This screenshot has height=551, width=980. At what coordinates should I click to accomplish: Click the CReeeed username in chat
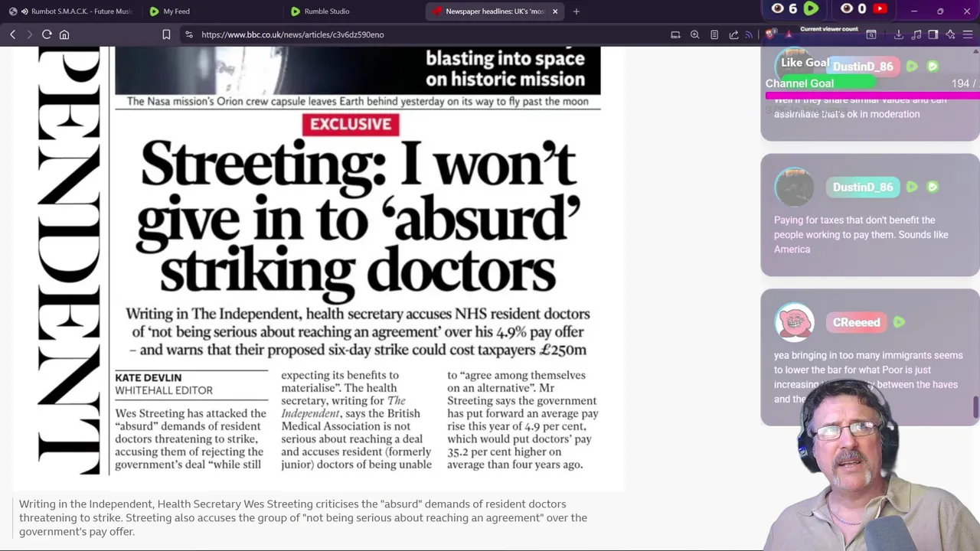coord(856,322)
